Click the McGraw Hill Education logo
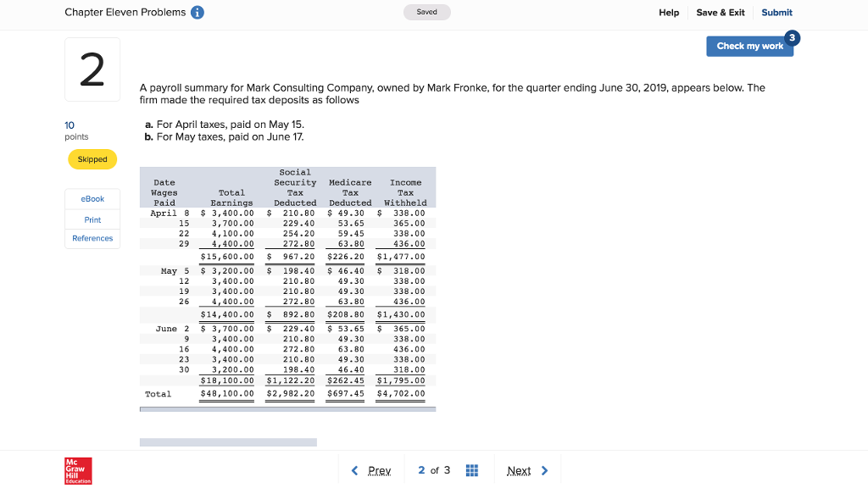 pos(78,470)
